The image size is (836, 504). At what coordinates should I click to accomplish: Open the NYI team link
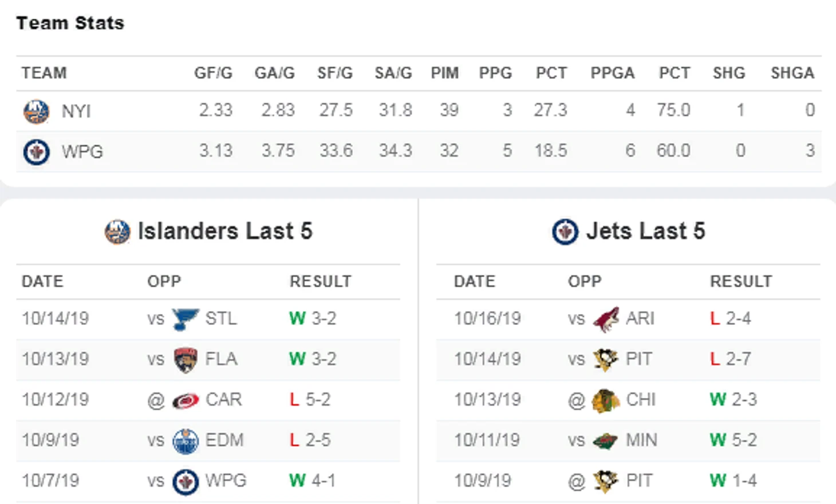(76, 111)
